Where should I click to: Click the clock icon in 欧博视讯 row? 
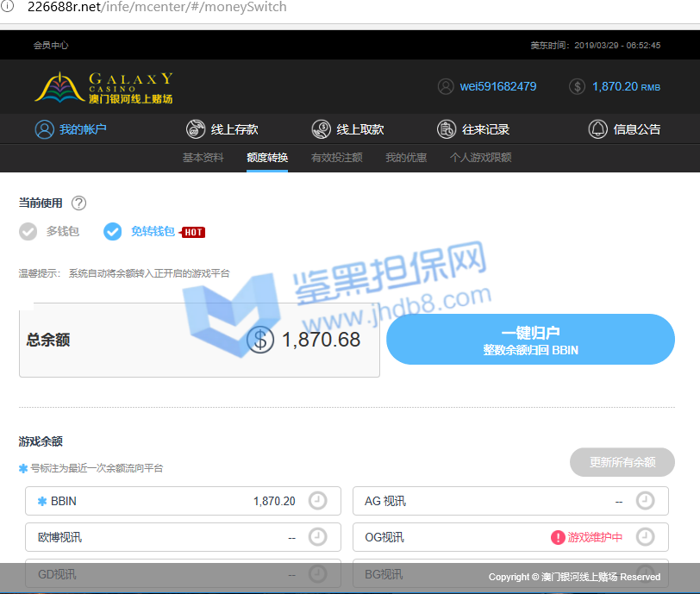317,537
